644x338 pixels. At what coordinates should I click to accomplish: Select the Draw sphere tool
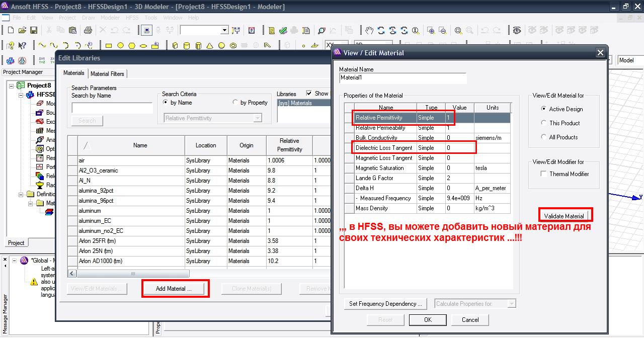pyautogui.click(x=222, y=46)
